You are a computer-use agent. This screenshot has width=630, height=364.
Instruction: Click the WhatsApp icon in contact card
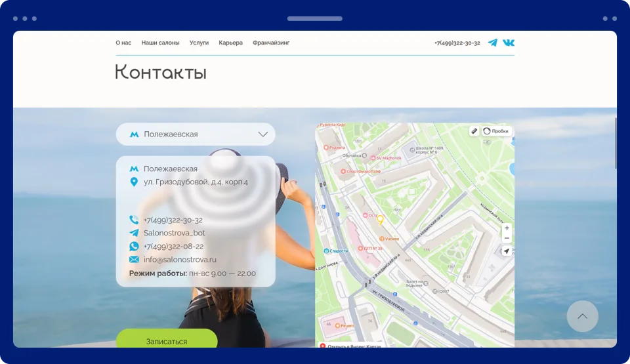134,247
